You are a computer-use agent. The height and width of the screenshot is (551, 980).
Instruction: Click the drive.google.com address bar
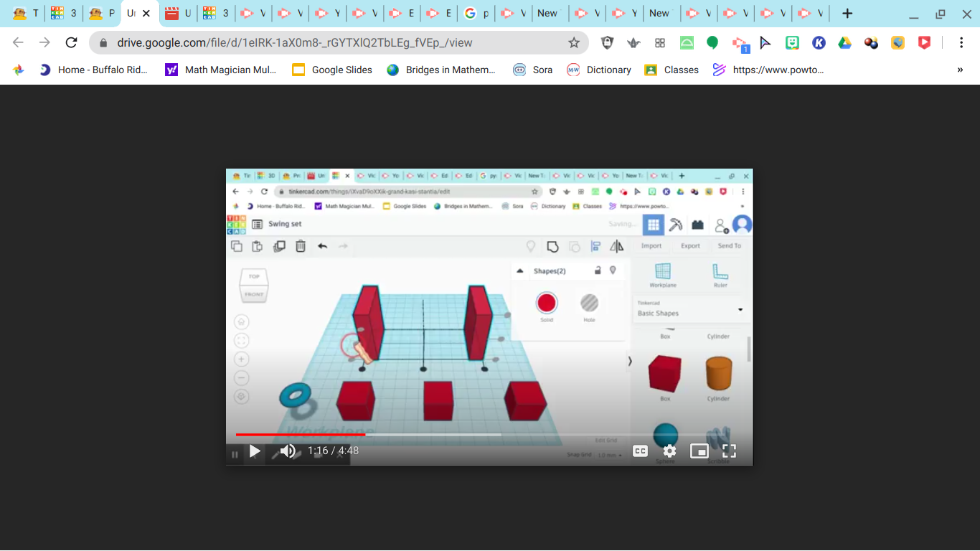(339, 42)
